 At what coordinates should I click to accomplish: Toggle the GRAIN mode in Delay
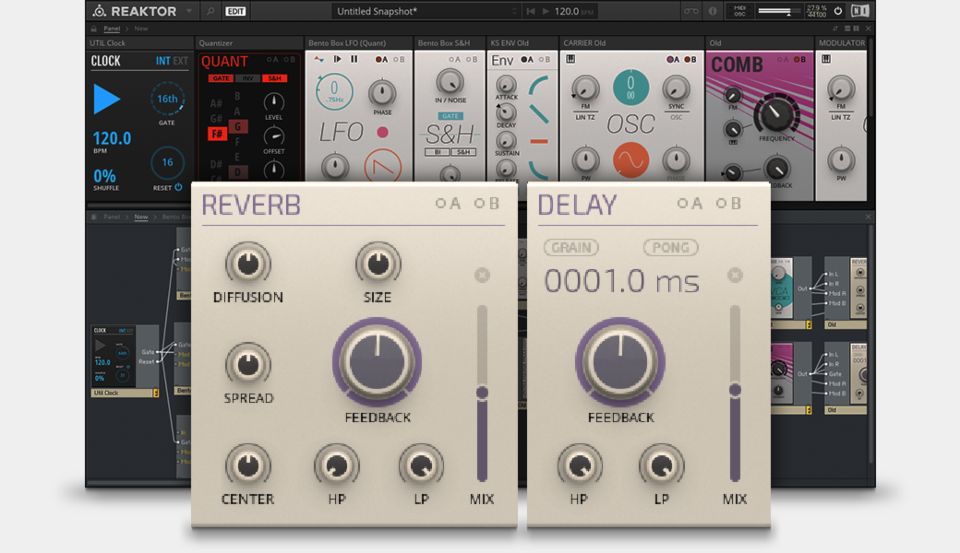pyautogui.click(x=571, y=247)
